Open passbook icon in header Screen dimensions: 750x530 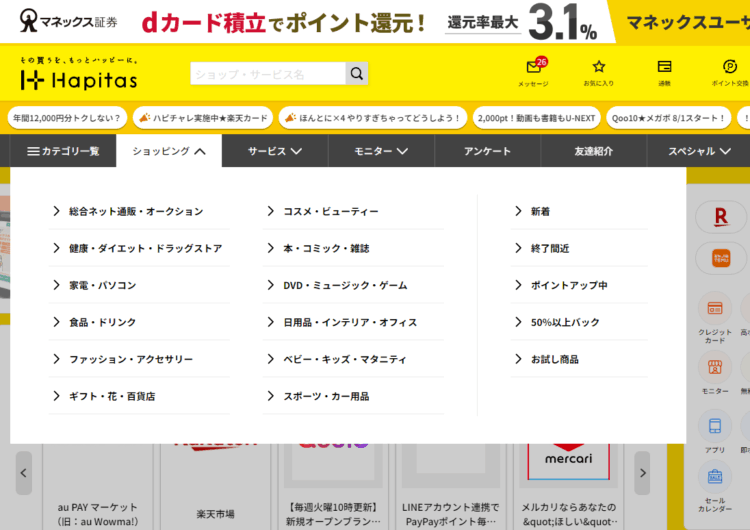[x=664, y=66]
